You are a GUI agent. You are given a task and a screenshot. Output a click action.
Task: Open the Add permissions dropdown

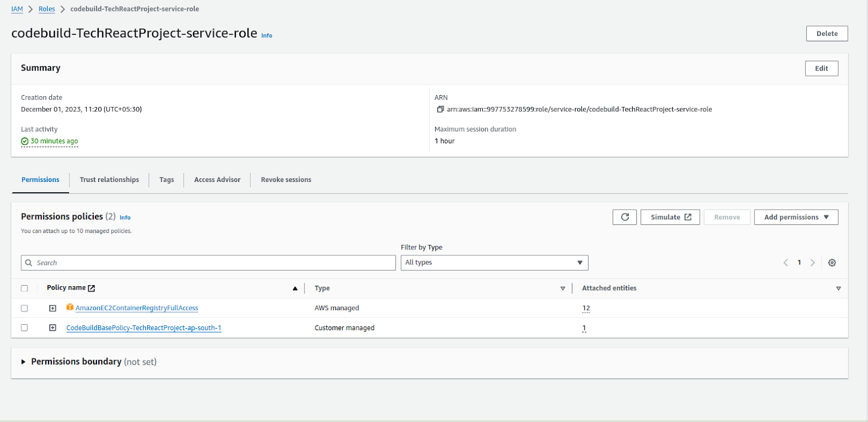coord(796,217)
